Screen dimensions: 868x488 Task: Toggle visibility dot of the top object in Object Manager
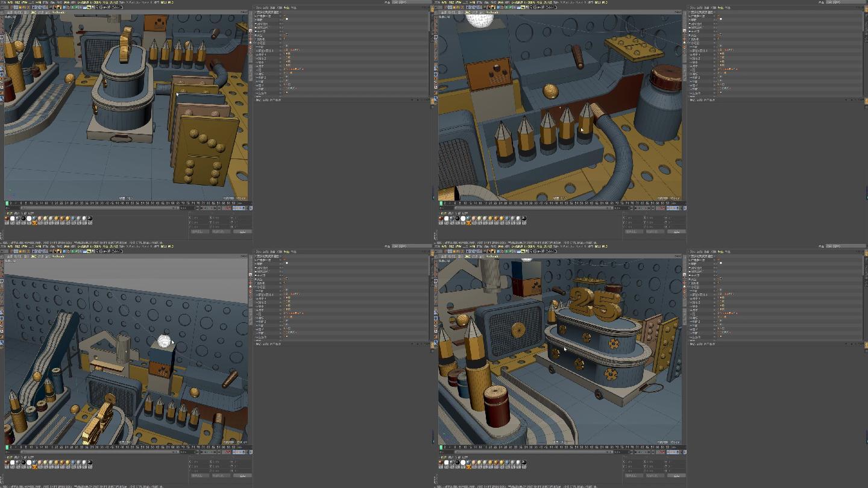(281, 12)
